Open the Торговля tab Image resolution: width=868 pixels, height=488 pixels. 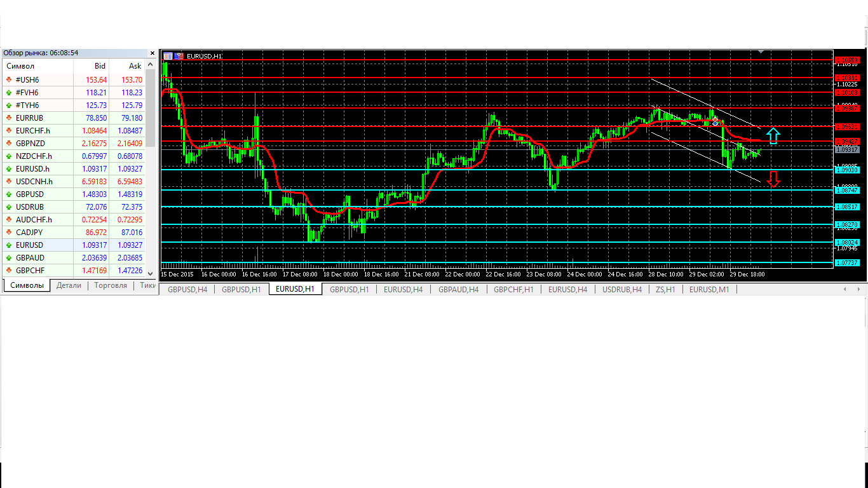(x=111, y=286)
